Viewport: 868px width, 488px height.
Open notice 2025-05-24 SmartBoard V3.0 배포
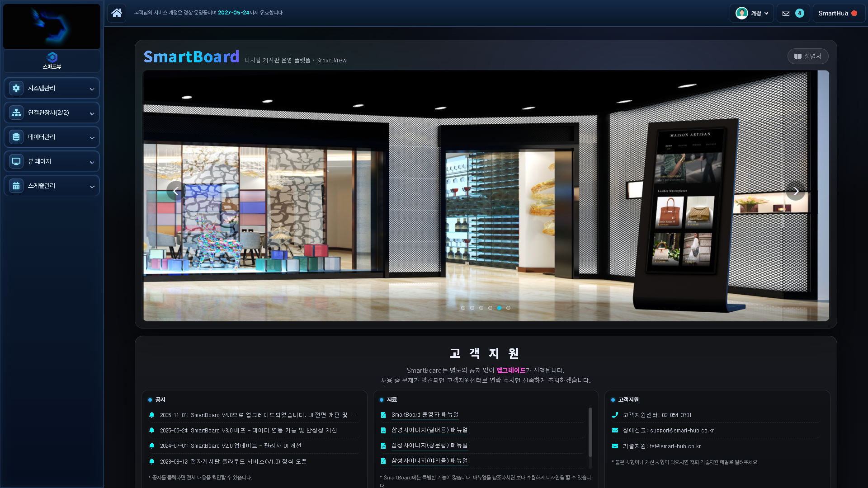[x=249, y=430]
